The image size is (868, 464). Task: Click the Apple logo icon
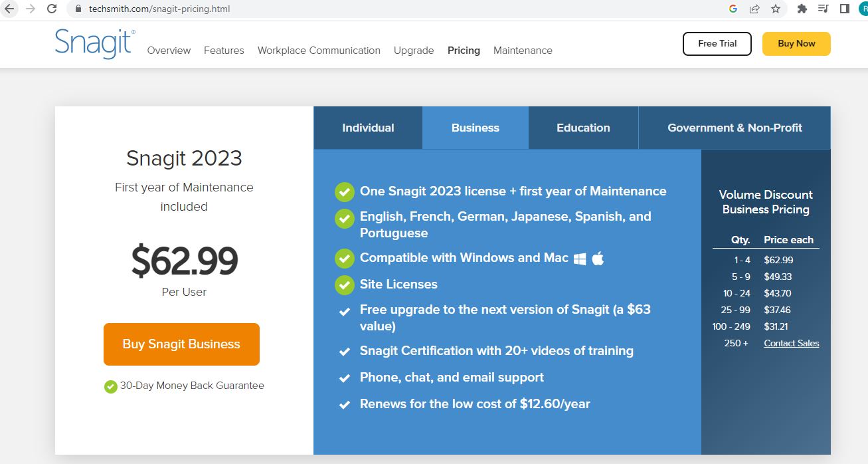pos(598,258)
